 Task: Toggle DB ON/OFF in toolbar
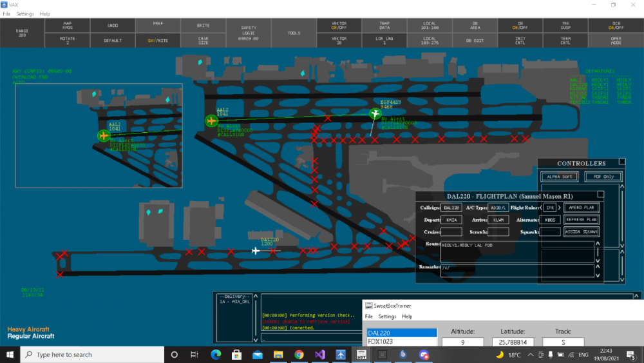pyautogui.click(x=520, y=26)
